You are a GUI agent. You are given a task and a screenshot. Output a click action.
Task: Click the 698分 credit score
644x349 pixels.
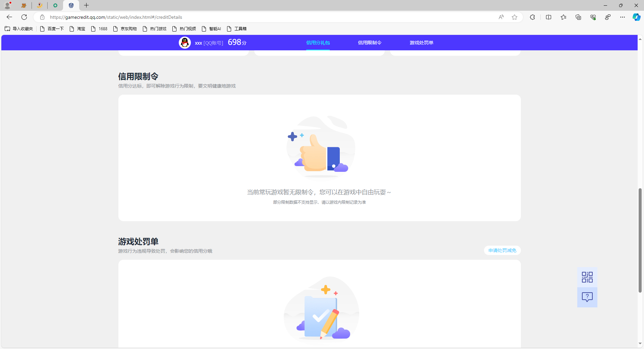[x=237, y=42]
